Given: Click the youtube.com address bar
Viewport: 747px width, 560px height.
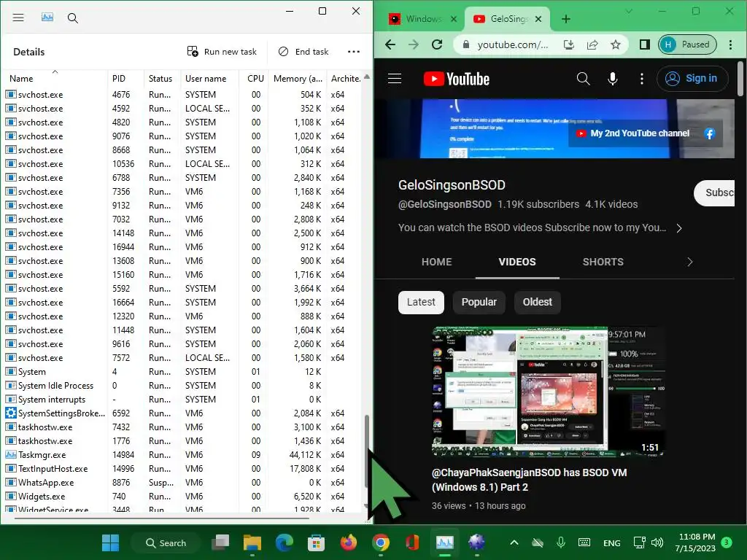Looking at the screenshot, I should click(x=513, y=44).
